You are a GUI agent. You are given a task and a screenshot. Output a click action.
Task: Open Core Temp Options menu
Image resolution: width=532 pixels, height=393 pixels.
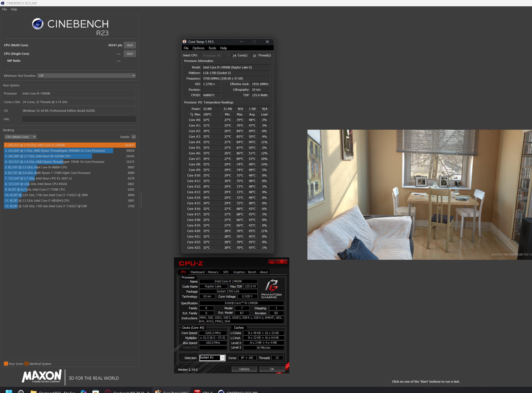coord(198,48)
